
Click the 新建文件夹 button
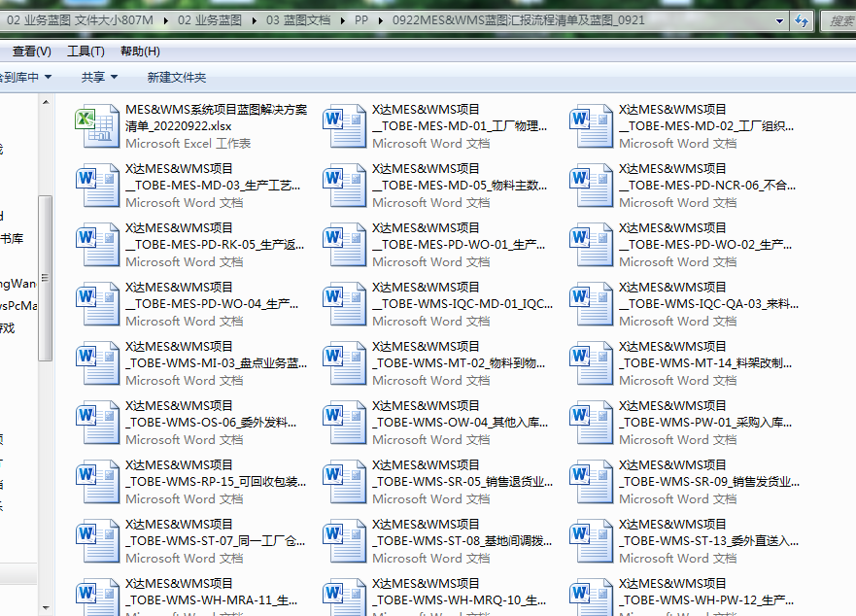(x=177, y=77)
